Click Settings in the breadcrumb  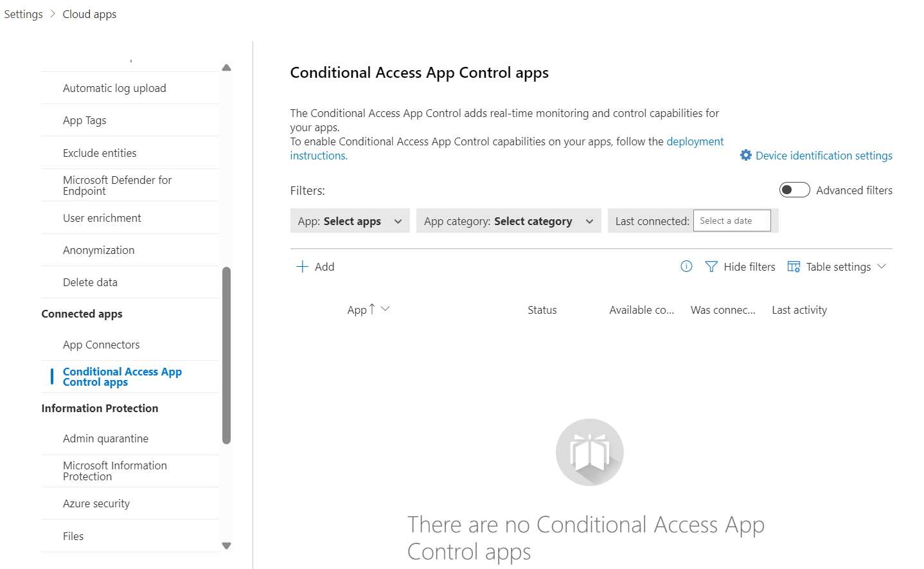[x=23, y=14]
